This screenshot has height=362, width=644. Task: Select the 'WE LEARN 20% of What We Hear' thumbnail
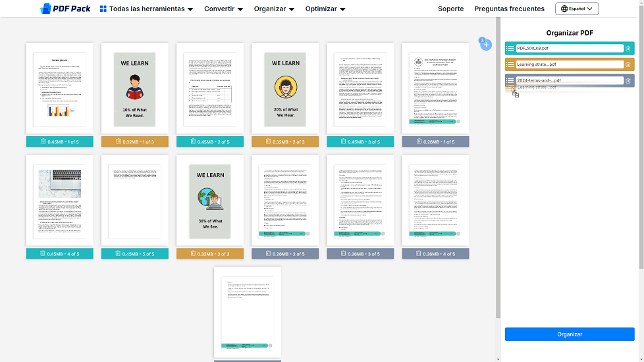coord(285,89)
